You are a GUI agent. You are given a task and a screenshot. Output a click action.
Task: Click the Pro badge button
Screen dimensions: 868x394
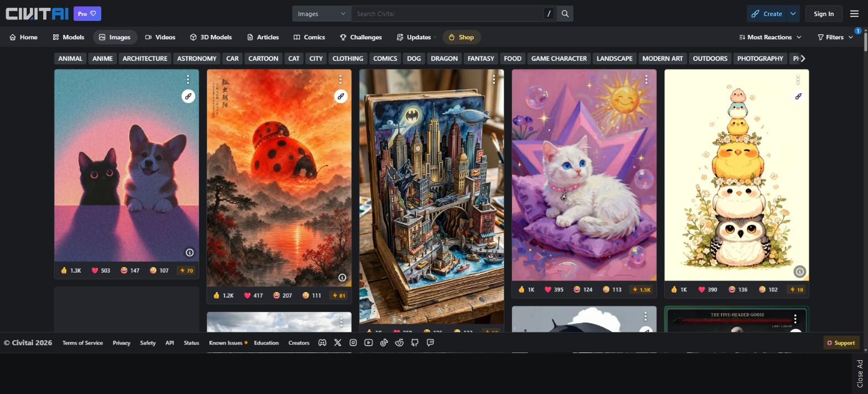pyautogui.click(x=87, y=14)
